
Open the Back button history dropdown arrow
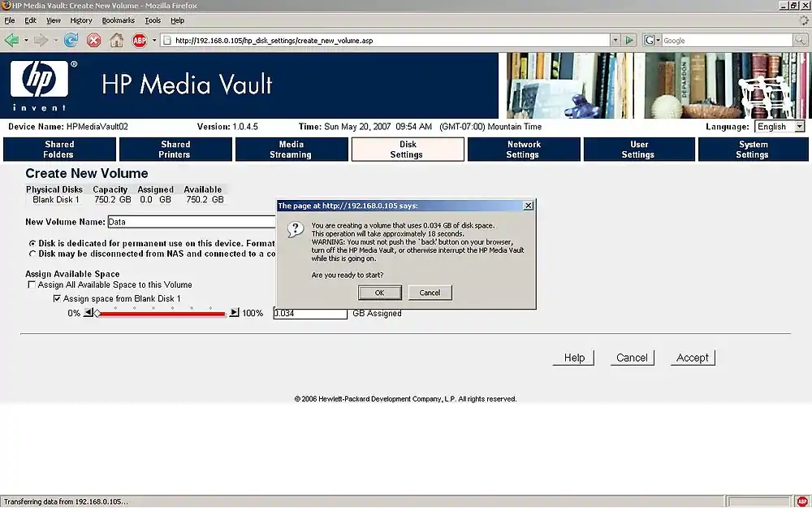pyautogui.click(x=25, y=40)
